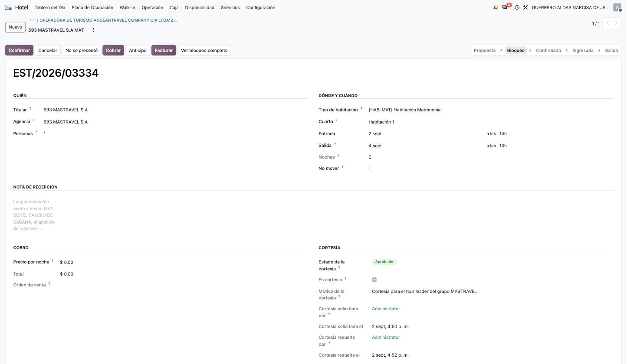Show help tooltip for Tipo de habitación
The image size is (627, 364).
pos(361,108)
